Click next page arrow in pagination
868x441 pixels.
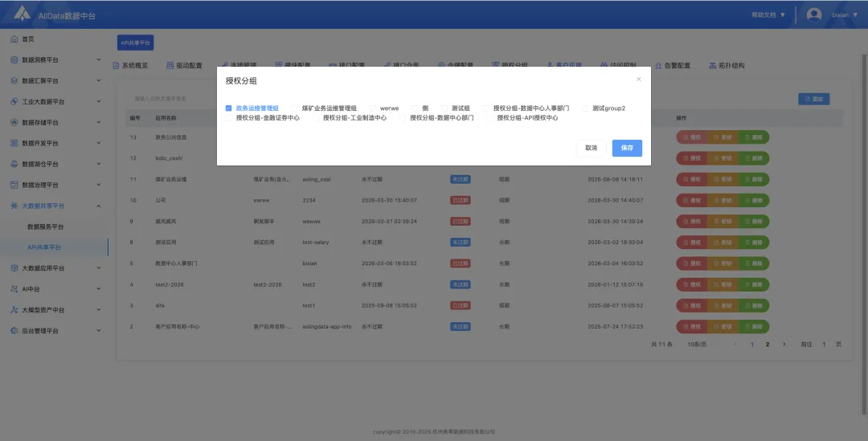784,344
